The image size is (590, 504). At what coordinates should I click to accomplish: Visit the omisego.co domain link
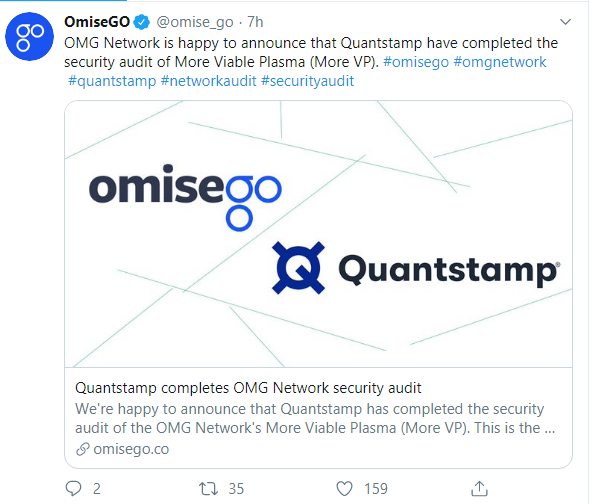pos(131,449)
